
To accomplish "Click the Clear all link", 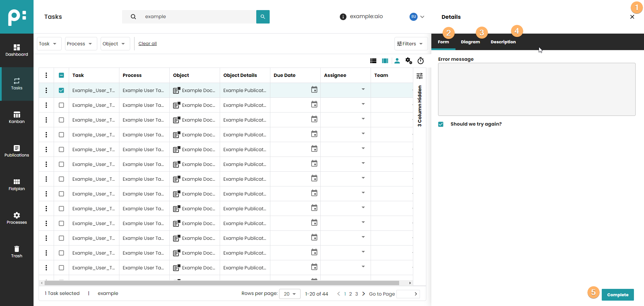I will [x=148, y=44].
